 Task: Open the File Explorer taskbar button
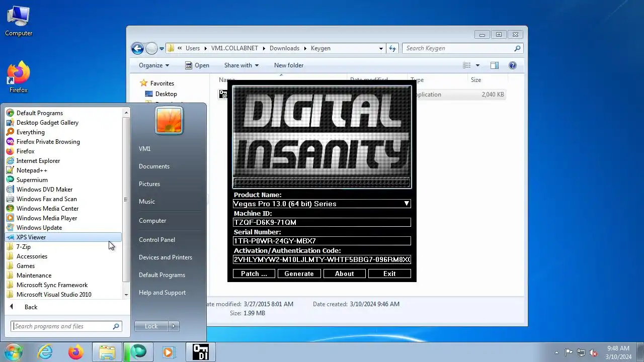point(107,352)
